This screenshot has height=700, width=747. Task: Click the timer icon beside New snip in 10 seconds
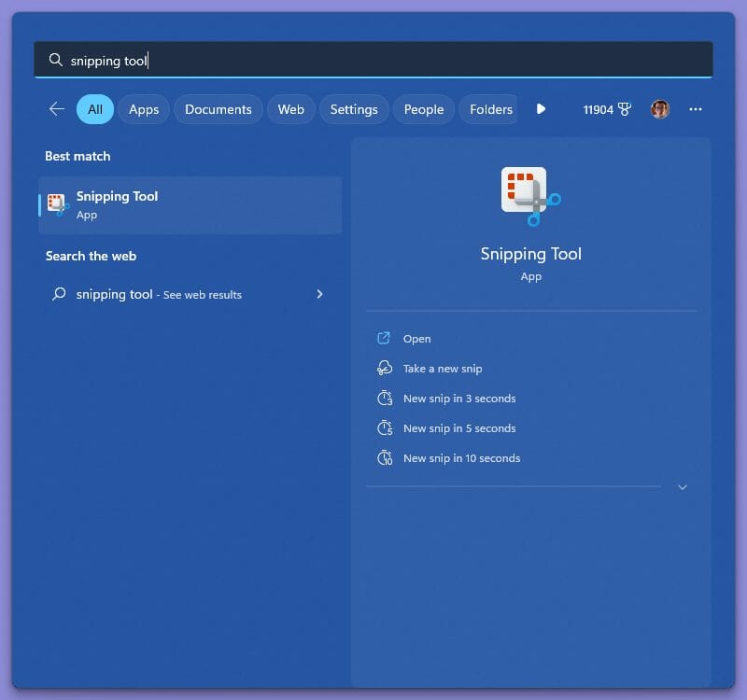(x=386, y=457)
